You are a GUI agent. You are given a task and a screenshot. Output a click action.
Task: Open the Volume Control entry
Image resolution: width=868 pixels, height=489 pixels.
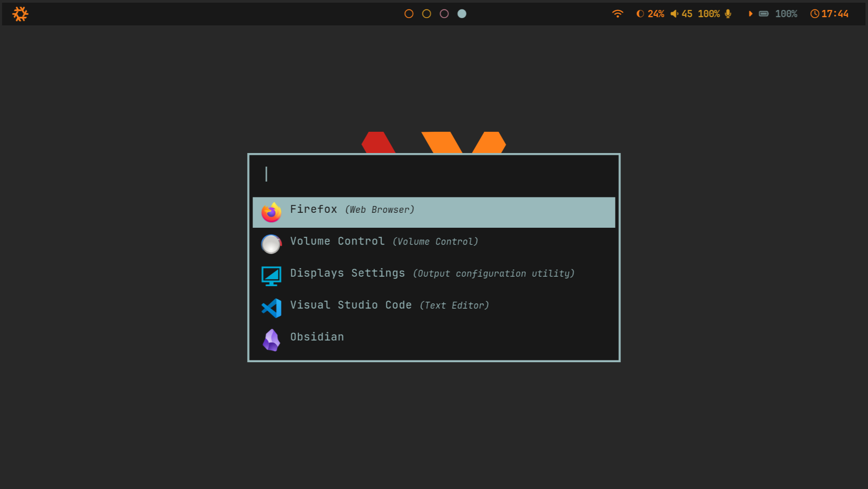434,244
